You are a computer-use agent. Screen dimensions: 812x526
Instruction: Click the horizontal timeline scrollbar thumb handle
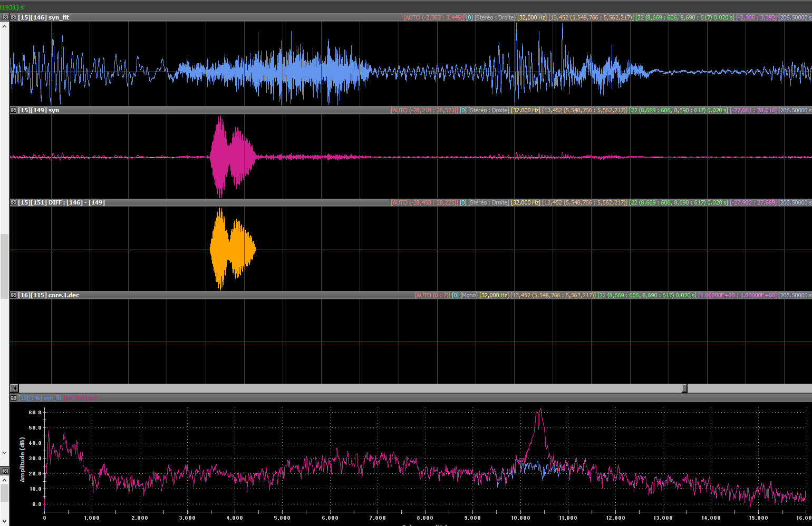(684, 388)
